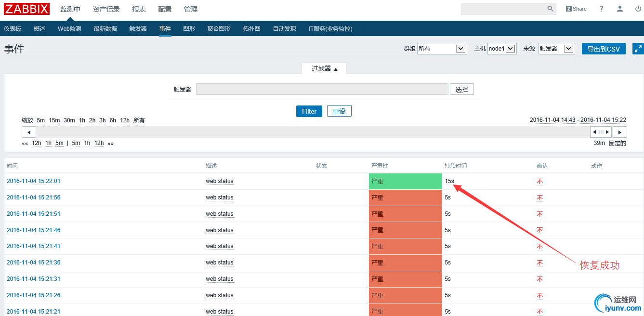644x316 pixels.
Task: Click the 固定的 toggle link
Action: click(x=618, y=143)
